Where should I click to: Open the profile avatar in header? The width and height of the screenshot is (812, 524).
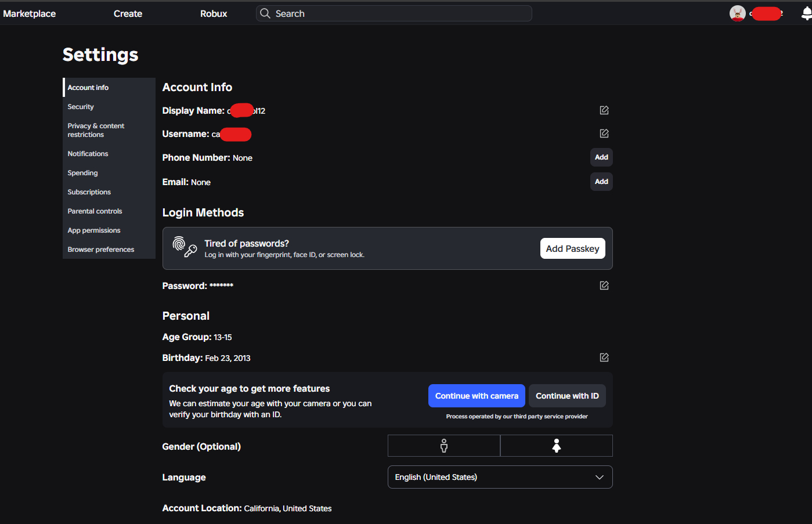pos(738,13)
